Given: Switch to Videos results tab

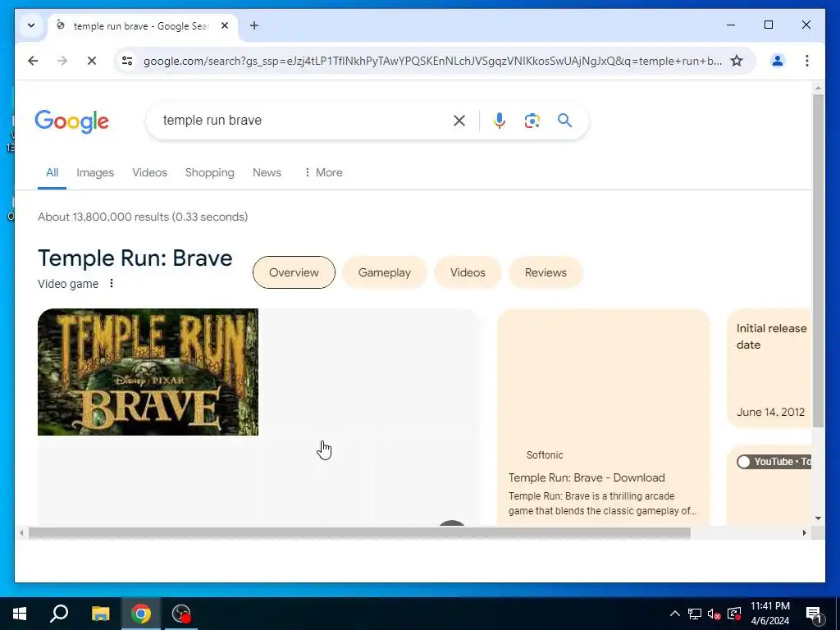Looking at the screenshot, I should click(x=149, y=172).
